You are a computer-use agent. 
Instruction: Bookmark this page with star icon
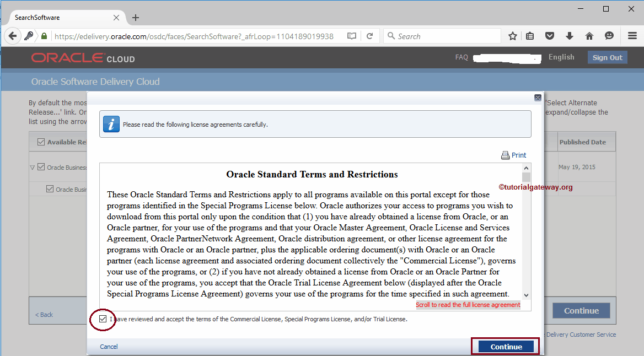[x=512, y=36]
